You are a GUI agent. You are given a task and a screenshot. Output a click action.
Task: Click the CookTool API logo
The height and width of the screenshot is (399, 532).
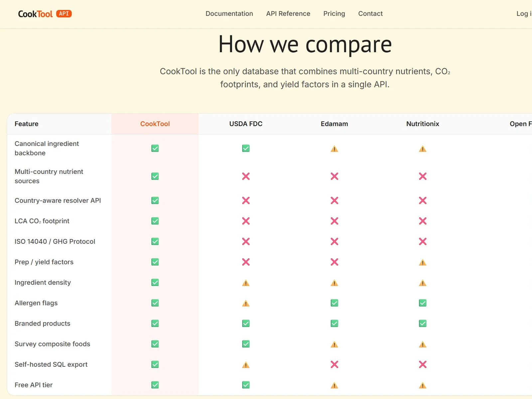45,14
